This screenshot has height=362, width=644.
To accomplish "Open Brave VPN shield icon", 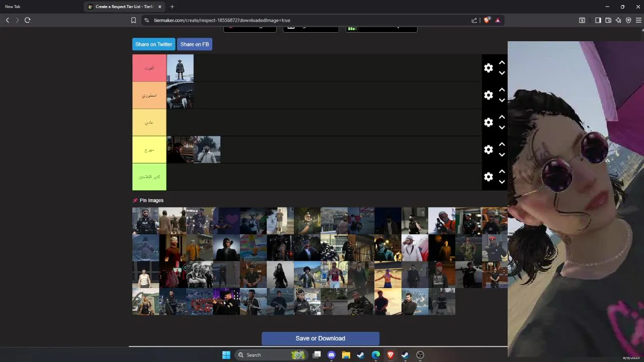I will 628,20.
